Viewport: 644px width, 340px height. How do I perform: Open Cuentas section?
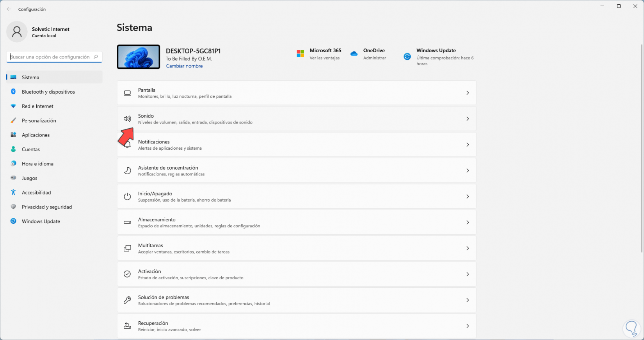coord(54,149)
